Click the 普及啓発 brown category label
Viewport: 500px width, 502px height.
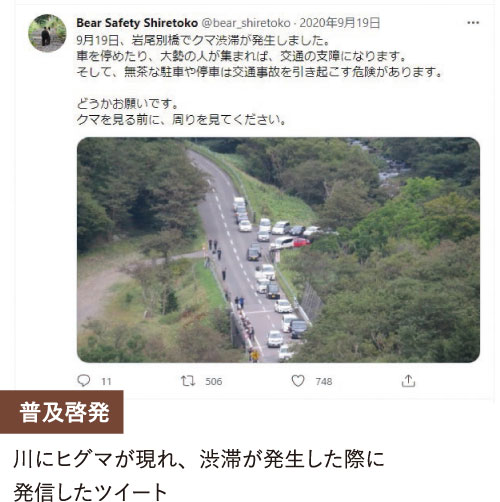[62, 412]
